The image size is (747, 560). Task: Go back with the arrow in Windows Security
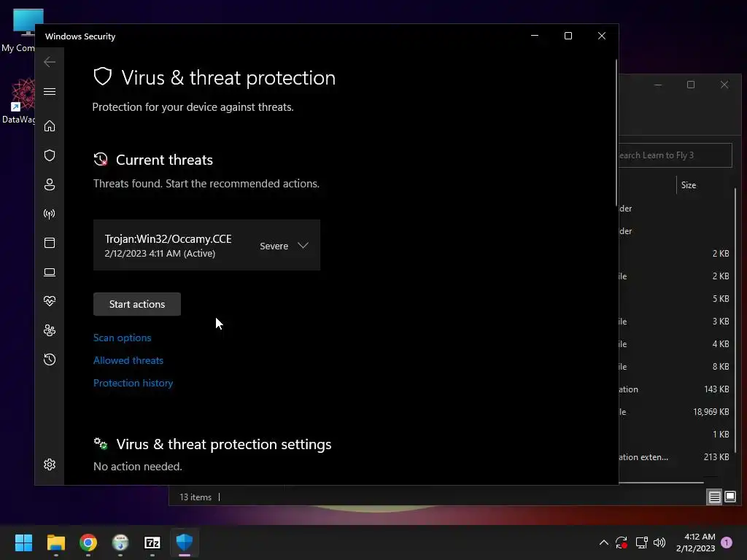point(50,62)
